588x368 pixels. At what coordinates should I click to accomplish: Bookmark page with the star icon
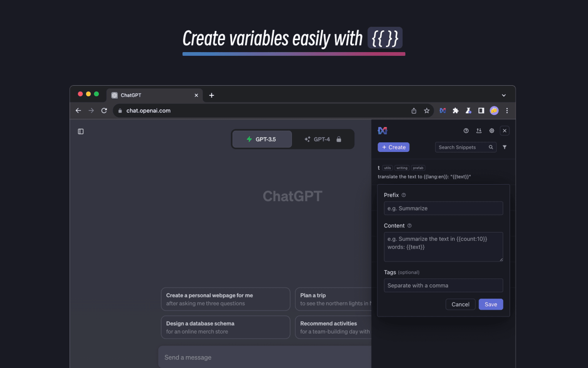pyautogui.click(x=427, y=111)
